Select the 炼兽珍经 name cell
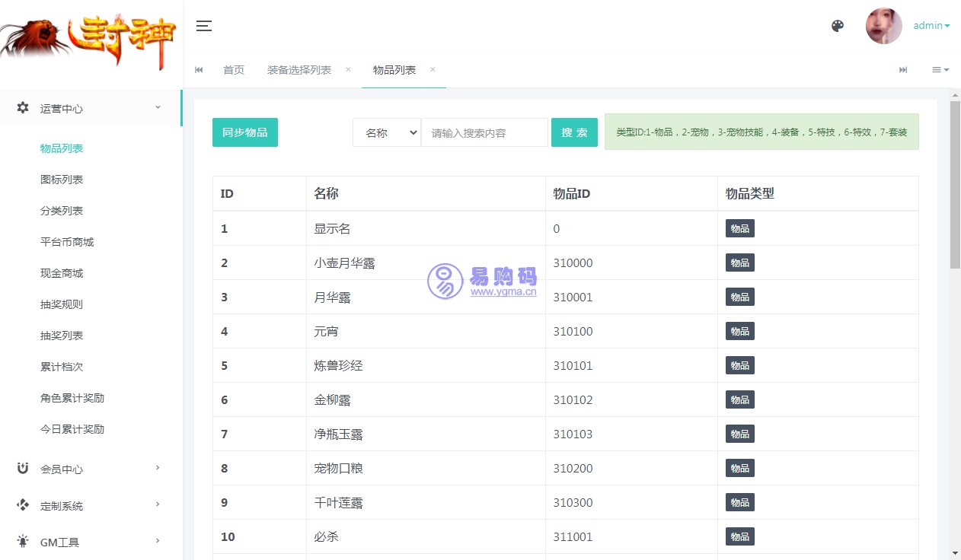The width and height of the screenshot is (961, 560). pyautogui.click(x=426, y=365)
